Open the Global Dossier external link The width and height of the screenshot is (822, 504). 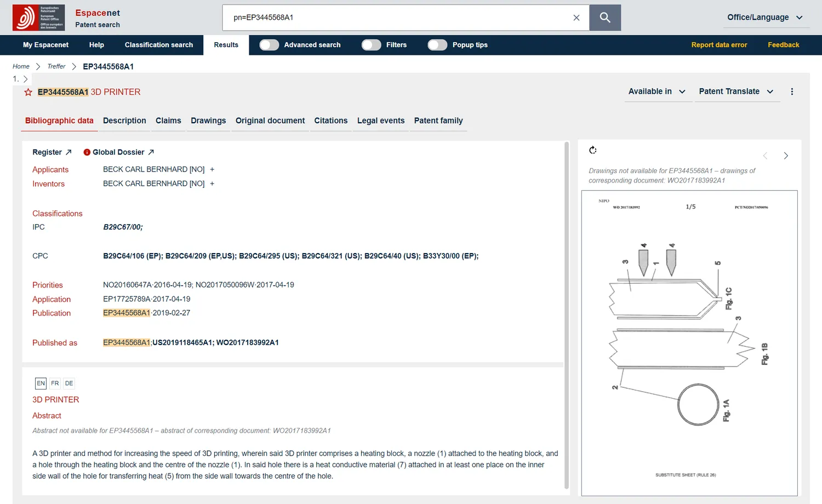123,152
